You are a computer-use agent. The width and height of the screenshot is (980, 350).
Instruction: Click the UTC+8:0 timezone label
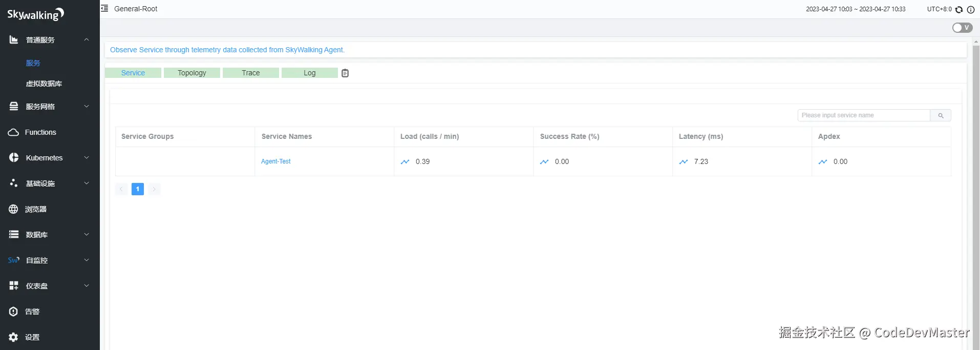point(939,9)
